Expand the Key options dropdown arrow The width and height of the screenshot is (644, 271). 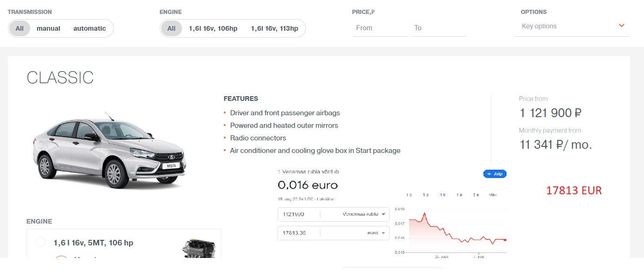pyautogui.click(x=621, y=26)
